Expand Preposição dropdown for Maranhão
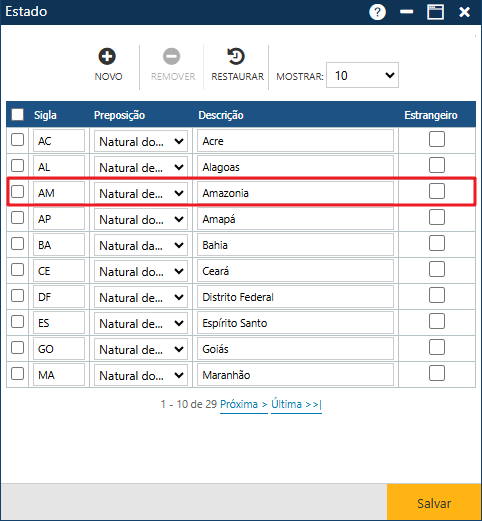The width and height of the screenshot is (482, 521). tap(141, 376)
